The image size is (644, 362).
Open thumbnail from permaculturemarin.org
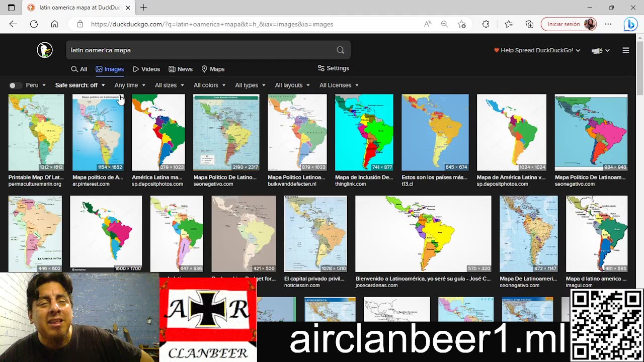tap(36, 133)
